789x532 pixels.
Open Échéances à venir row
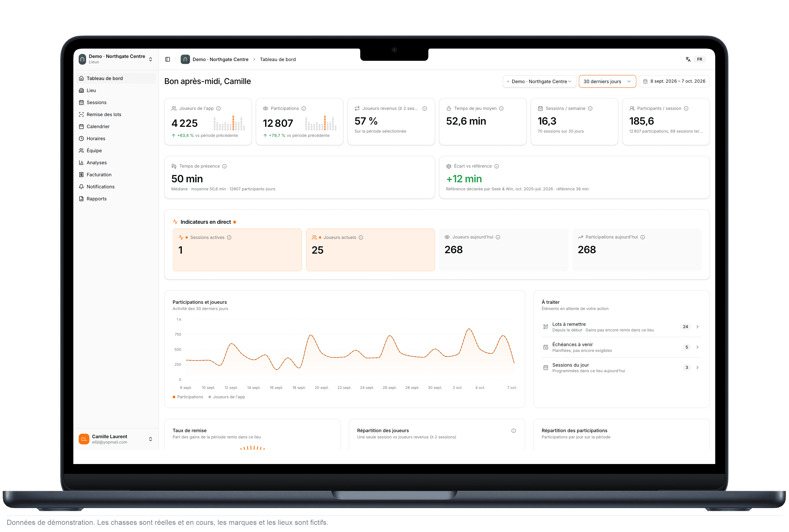tap(621, 347)
